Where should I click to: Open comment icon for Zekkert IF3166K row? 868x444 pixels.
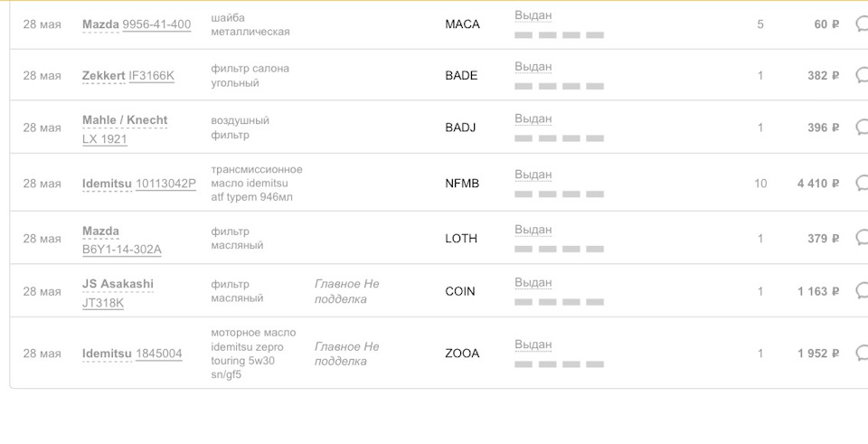coord(862,76)
